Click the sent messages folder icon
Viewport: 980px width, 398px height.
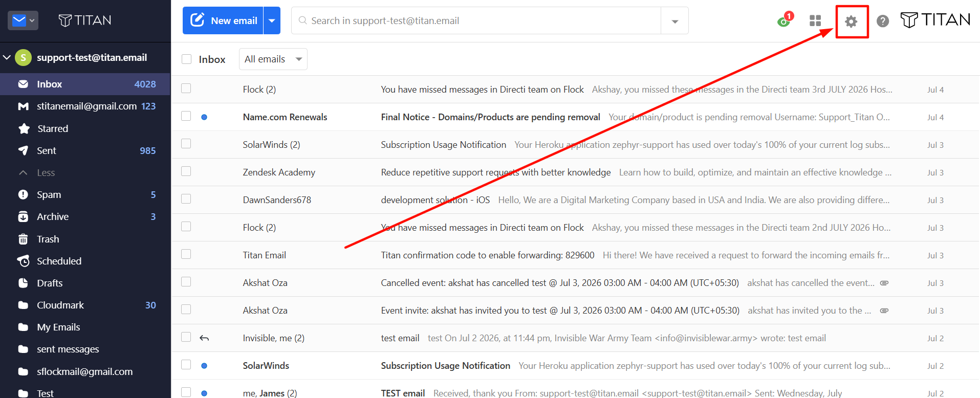point(24,349)
